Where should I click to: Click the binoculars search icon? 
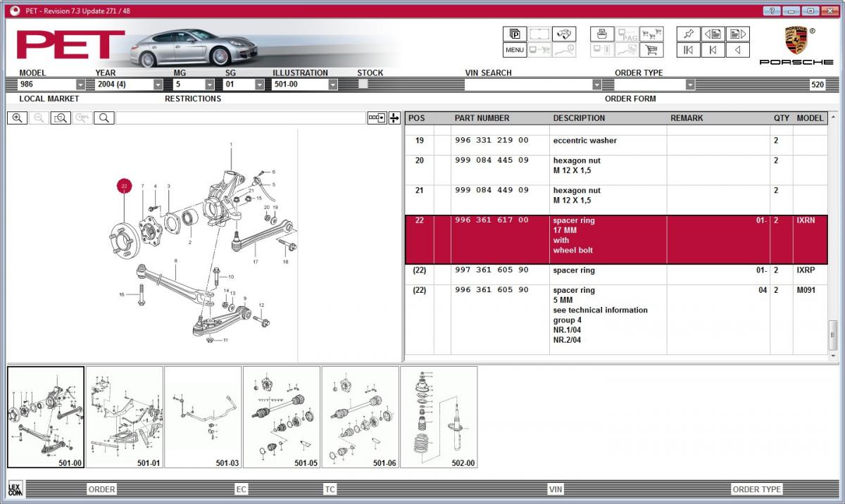(x=564, y=34)
